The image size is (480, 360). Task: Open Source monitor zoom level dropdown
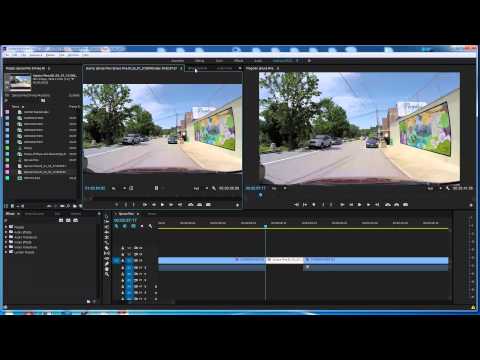click(118, 188)
